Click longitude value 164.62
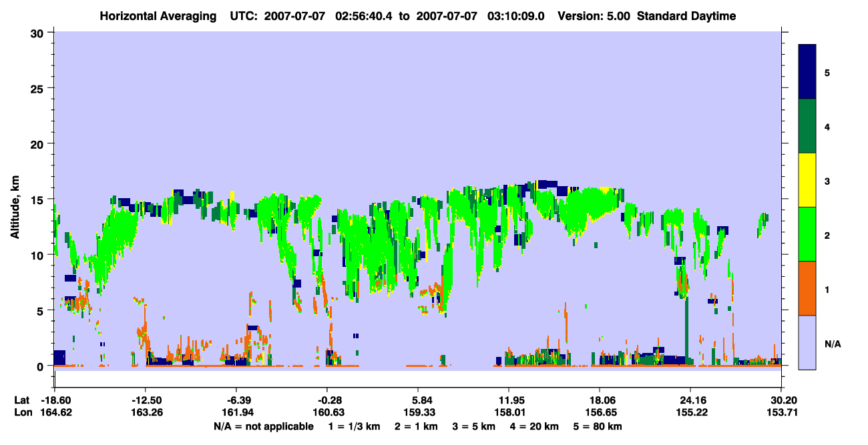This screenshot has height=445, width=868. (x=55, y=412)
